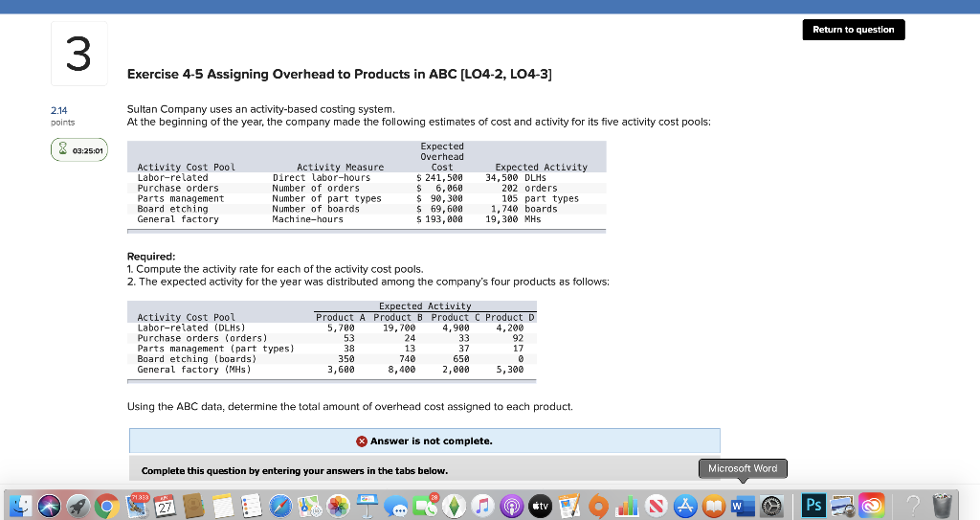980x520 pixels.
Task: Open Finder from the dock
Action: (21, 506)
